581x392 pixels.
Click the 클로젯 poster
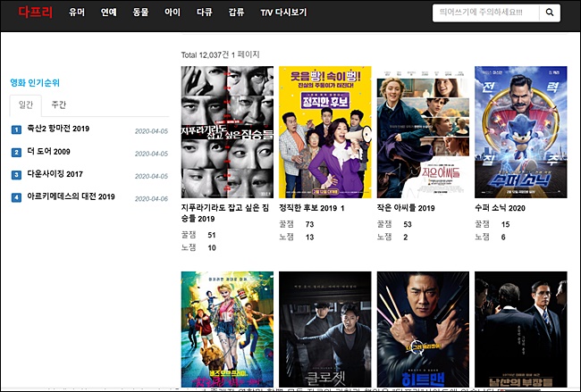point(325,329)
